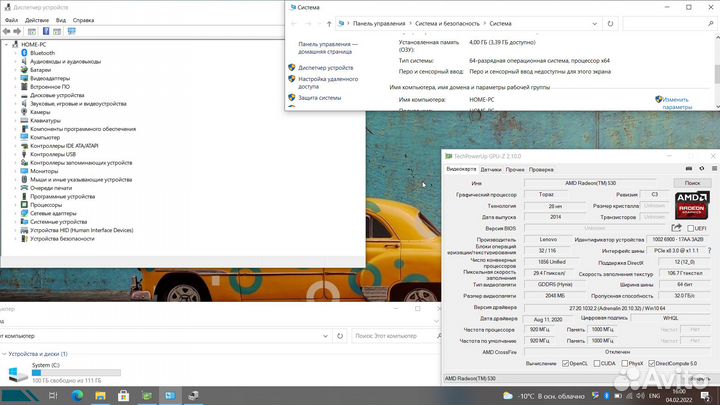This screenshot has height=405, width=720.
Task: Click the Back arrow in Device Manager toolbar
Action: click(x=6, y=31)
